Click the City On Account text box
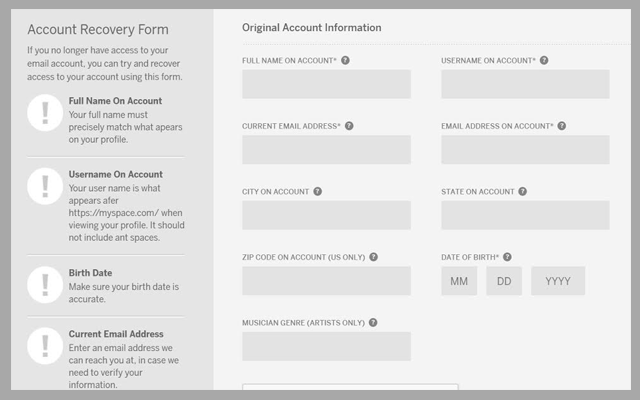640x400 pixels. 326,215
